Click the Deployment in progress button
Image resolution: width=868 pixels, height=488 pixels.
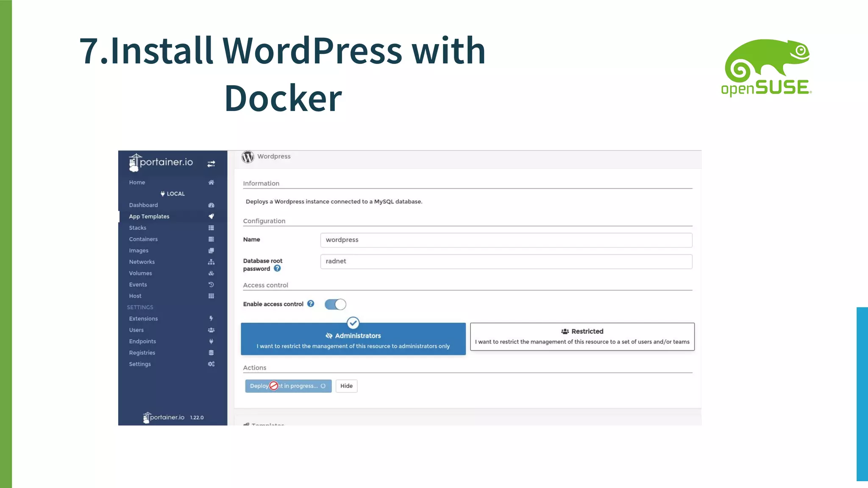(288, 386)
